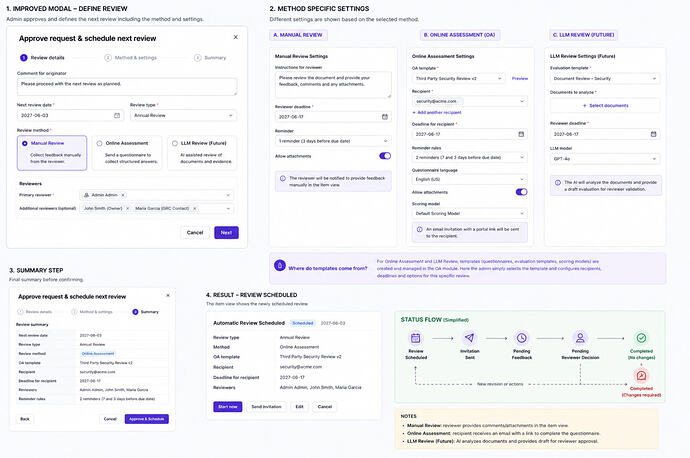The image size is (690, 458).
Task: Click the Next review date calendar icon
Action: [117, 115]
